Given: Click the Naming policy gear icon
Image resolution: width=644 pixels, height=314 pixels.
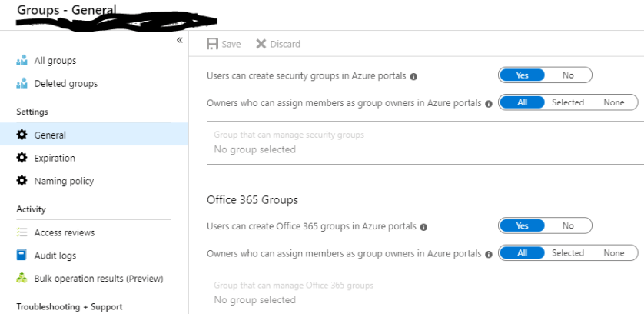Looking at the screenshot, I should [22, 181].
